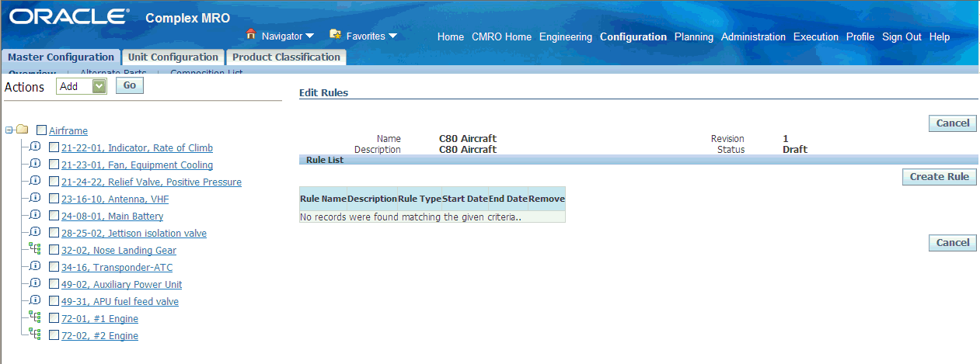
Task: Click node icon beside Fan, Equipment Cooling
Action: pyautogui.click(x=35, y=164)
